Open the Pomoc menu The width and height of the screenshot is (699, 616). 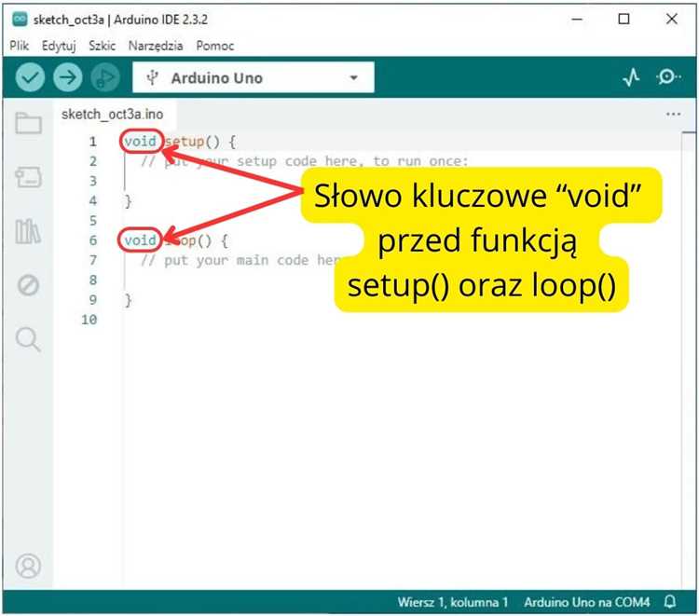[215, 46]
